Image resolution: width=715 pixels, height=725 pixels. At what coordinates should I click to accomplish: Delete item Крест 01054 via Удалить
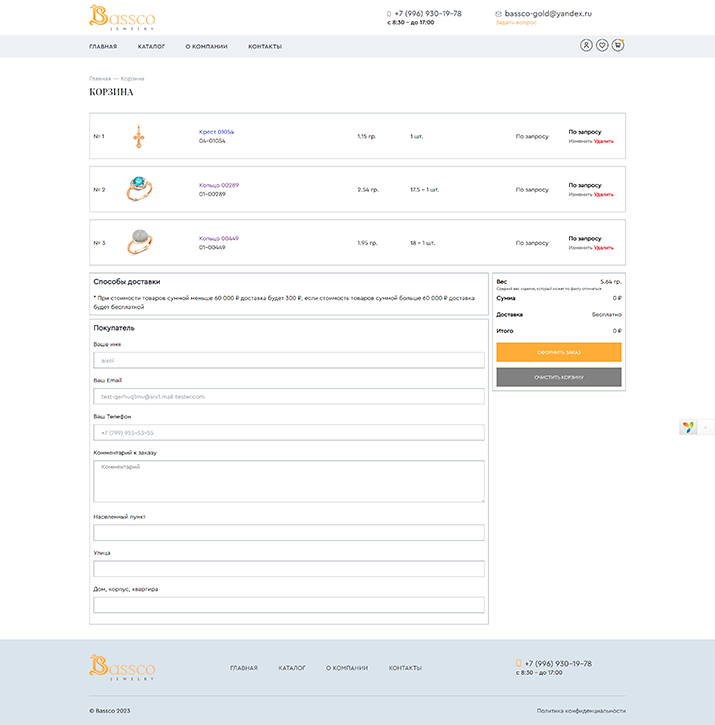[604, 141]
